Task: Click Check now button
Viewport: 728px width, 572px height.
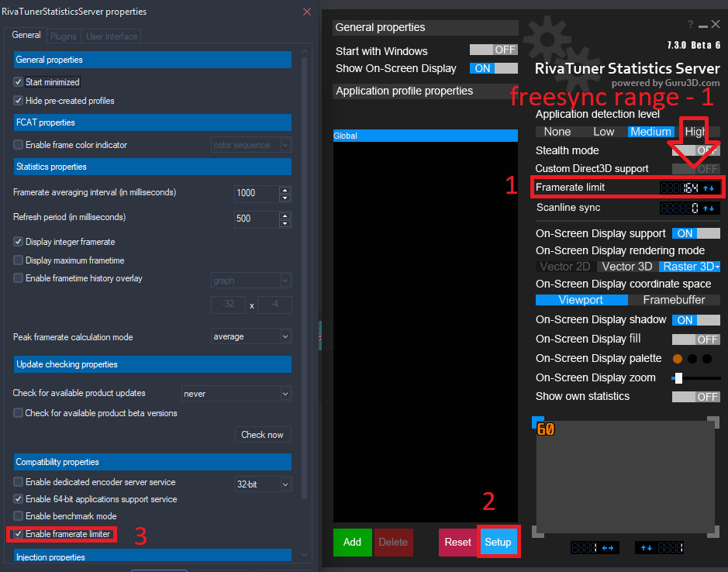Action: coord(263,435)
